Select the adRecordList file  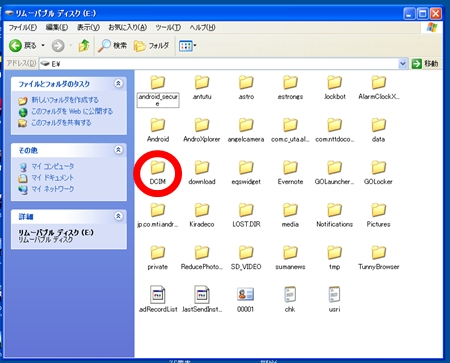click(x=158, y=299)
